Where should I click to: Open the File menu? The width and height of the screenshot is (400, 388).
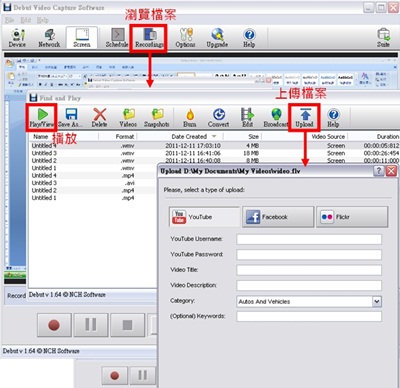point(9,20)
